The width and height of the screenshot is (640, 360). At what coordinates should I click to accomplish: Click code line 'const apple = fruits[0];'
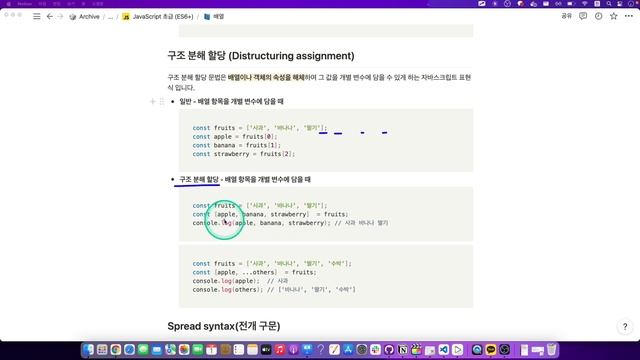235,136
